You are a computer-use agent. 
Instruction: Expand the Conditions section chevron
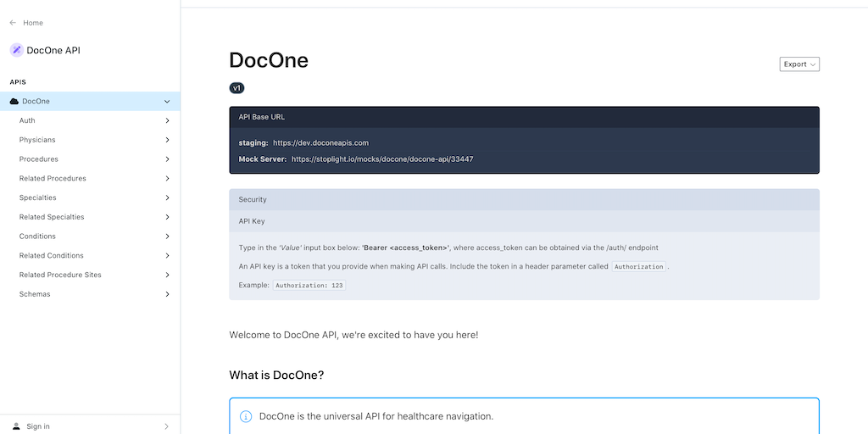point(167,236)
